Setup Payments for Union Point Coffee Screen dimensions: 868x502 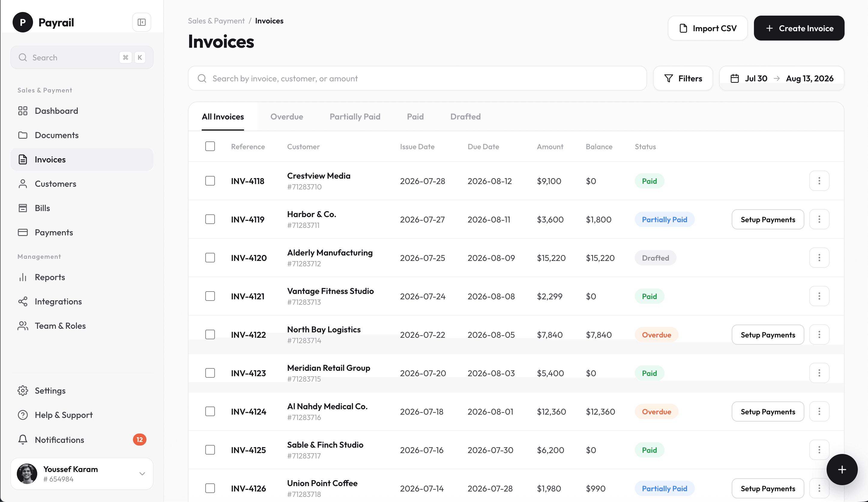[768, 488]
